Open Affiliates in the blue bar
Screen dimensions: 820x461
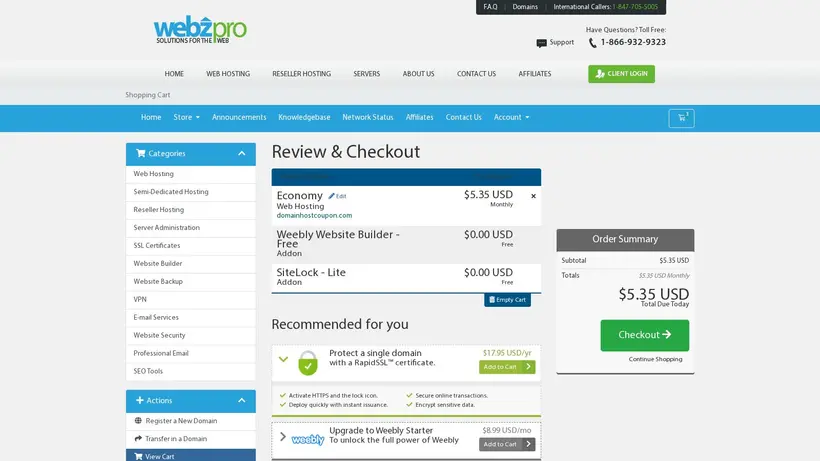pos(419,117)
